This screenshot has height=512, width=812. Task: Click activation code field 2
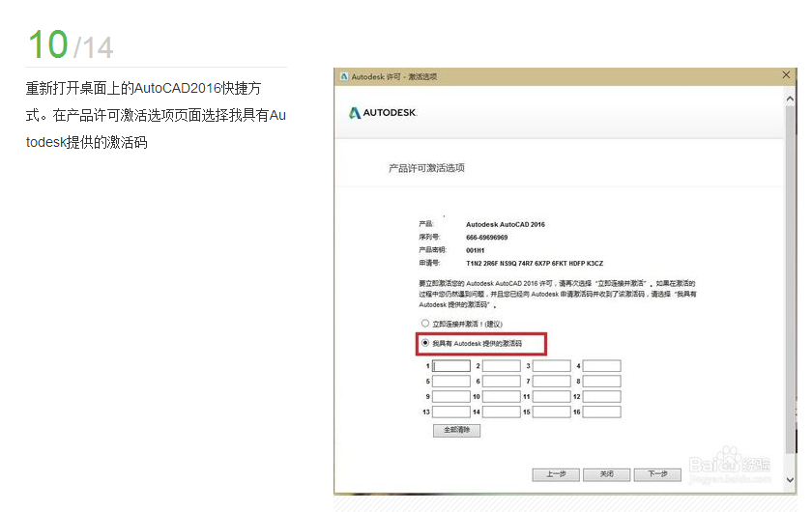(x=502, y=366)
